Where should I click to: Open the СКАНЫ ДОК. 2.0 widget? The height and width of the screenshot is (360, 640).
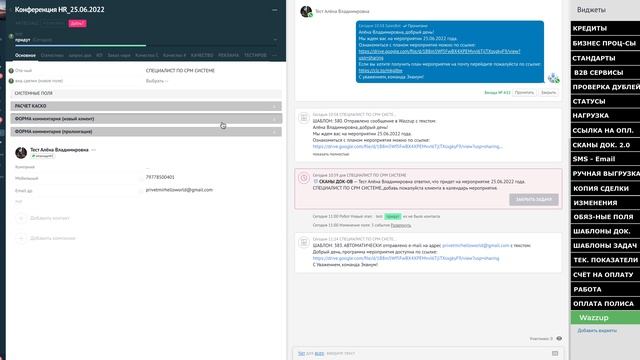[x=605, y=145]
